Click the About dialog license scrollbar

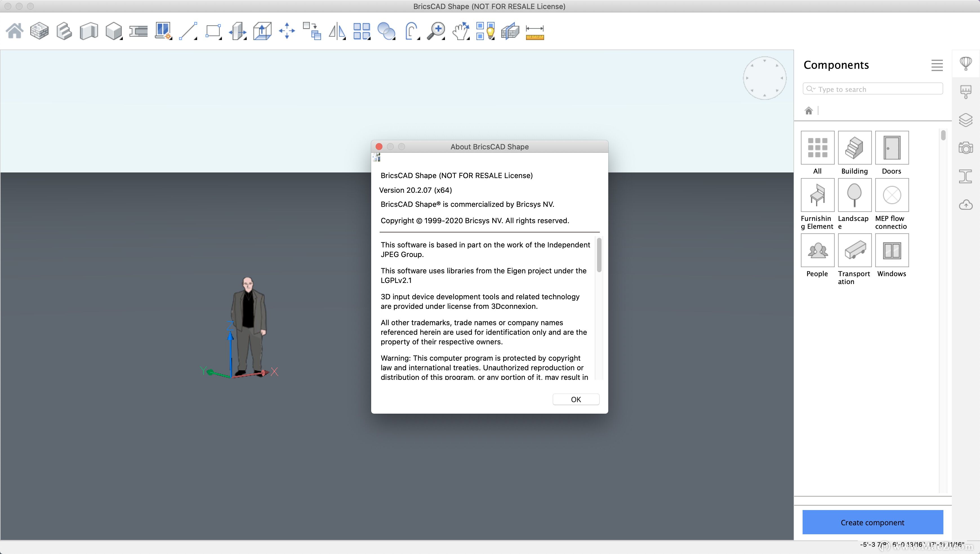(x=599, y=255)
